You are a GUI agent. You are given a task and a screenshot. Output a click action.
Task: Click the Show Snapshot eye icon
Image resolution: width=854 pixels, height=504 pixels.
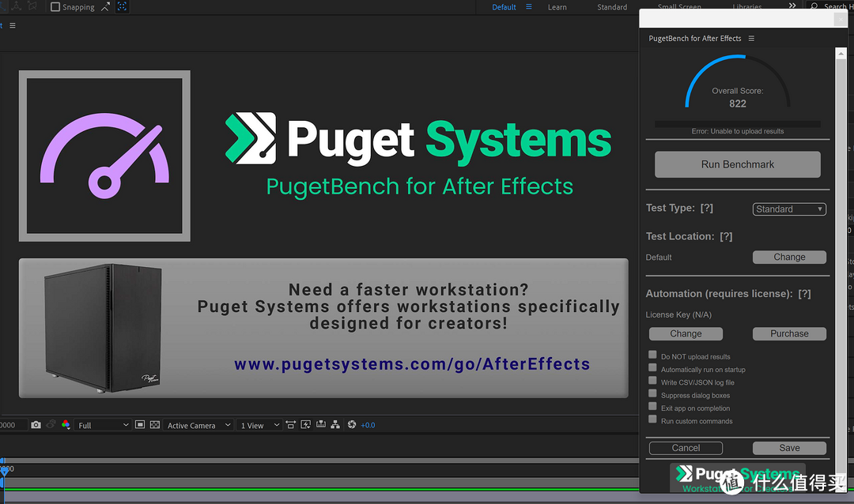click(x=51, y=424)
